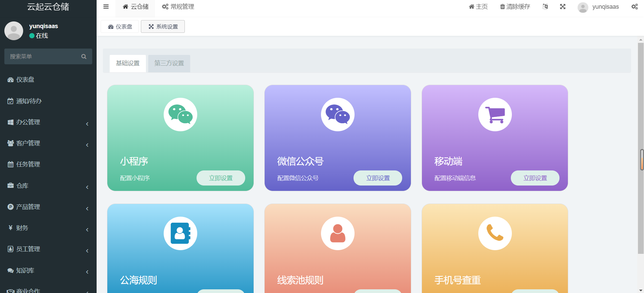Click the calendar-check icon beside 通知/待办
This screenshot has height=293, width=644.
click(10, 101)
